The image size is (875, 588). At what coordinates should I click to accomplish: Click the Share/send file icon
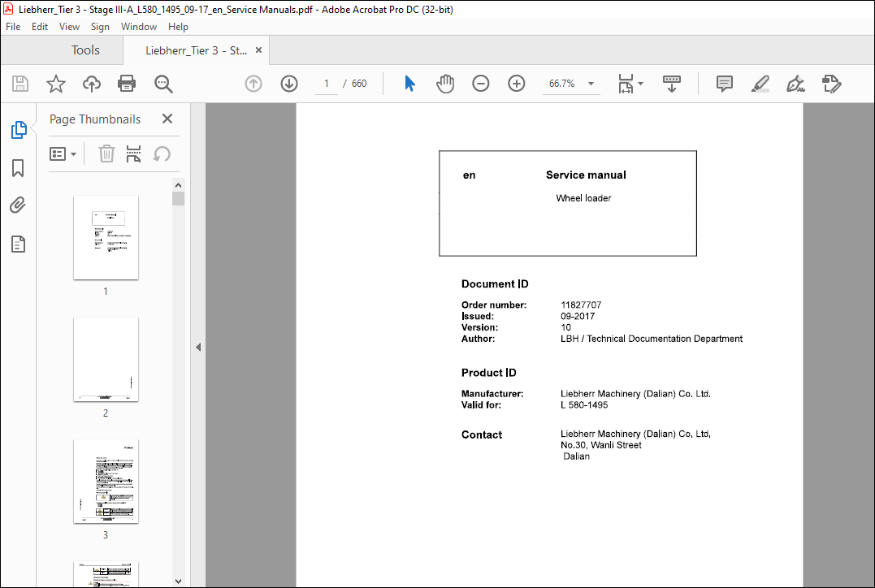tap(831, 84)
